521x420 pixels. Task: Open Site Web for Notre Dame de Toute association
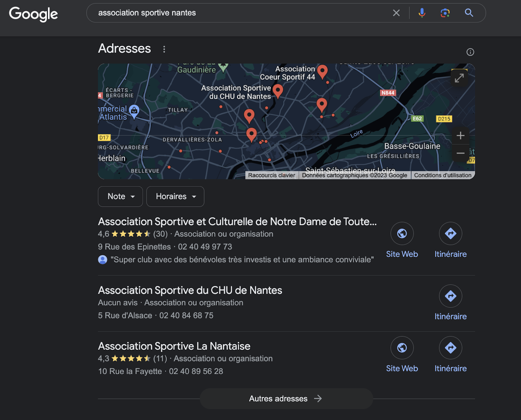[x=402, y=240]
